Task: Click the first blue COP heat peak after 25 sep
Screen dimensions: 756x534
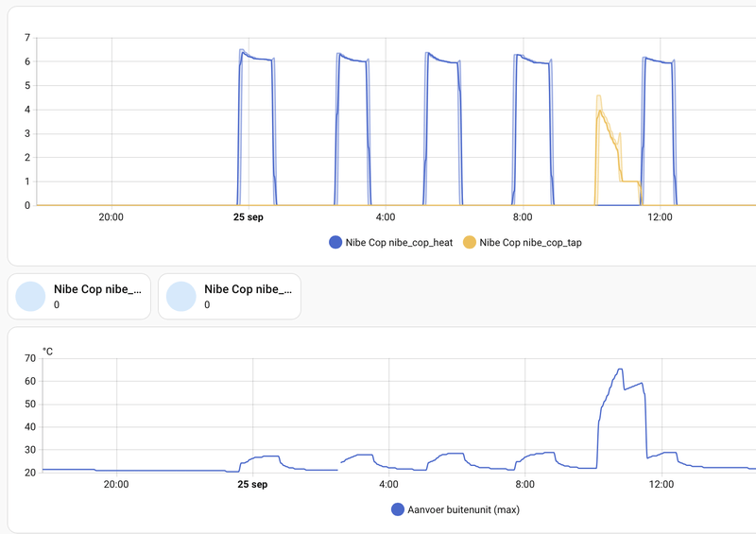Action: (243, 51)
